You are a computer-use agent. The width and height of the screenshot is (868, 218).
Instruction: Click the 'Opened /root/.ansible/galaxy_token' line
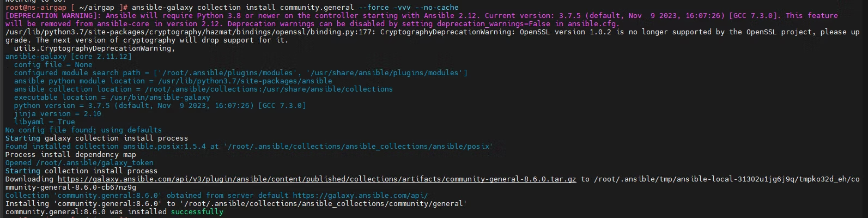79,163
